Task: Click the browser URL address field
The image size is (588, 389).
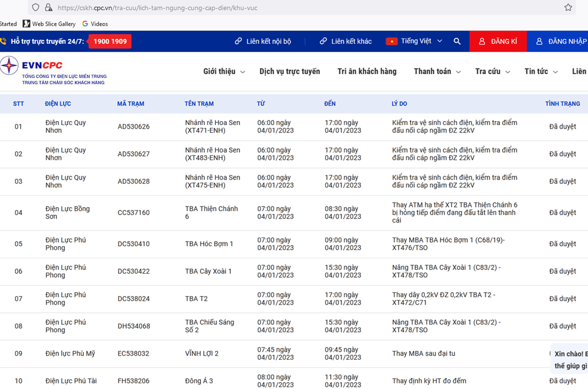Action: [287, 7]
